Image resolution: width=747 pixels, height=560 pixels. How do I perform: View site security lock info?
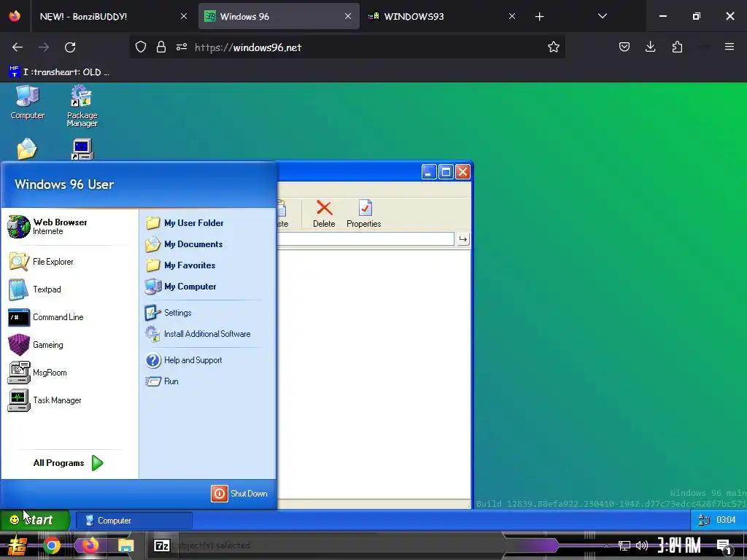(x=161, y=47)
